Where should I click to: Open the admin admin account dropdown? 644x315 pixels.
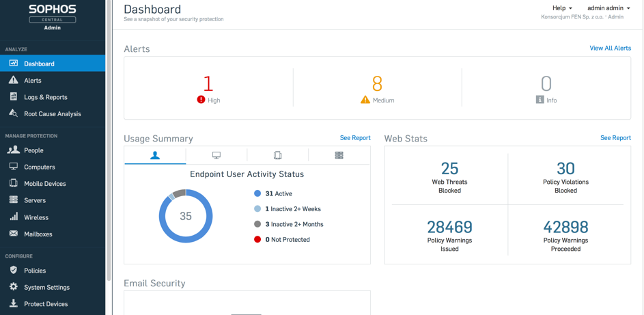coord(608,8)
